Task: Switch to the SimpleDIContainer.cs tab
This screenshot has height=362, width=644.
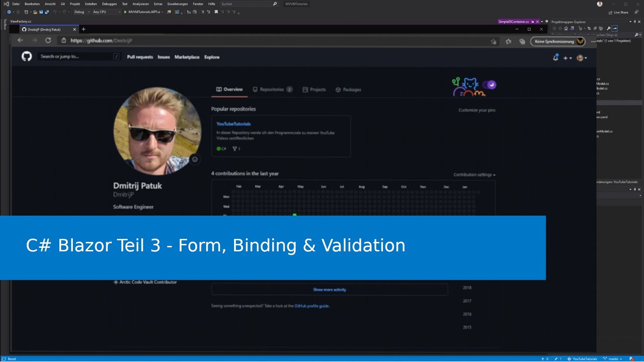Action: click(513, 22)
